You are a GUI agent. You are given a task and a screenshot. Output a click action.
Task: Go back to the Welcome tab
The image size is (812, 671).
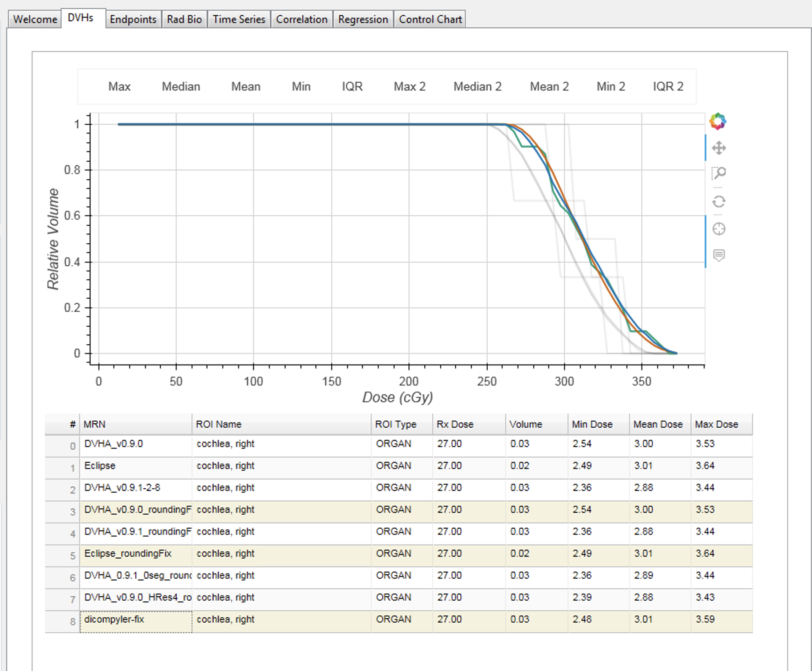tap(34, 19)
